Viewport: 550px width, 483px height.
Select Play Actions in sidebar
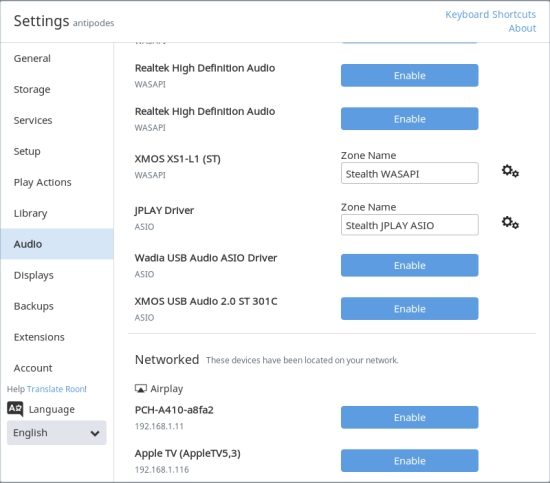coord(57,182)
